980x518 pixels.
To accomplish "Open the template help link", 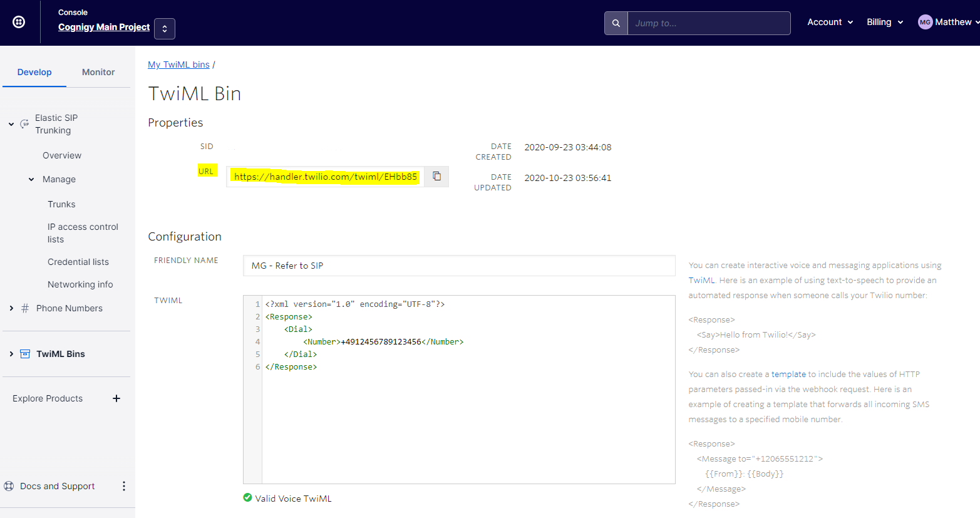I will coord(788,374).
